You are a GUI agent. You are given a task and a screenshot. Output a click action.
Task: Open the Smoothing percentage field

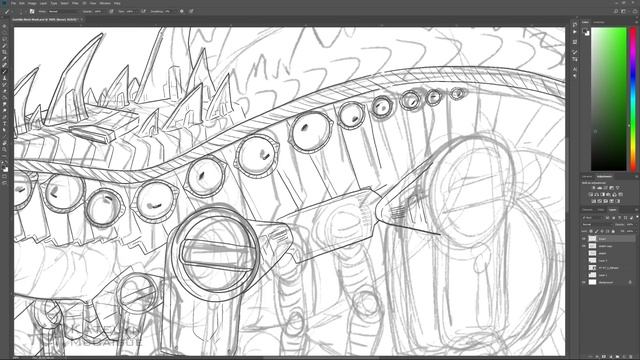coord(168,11)
